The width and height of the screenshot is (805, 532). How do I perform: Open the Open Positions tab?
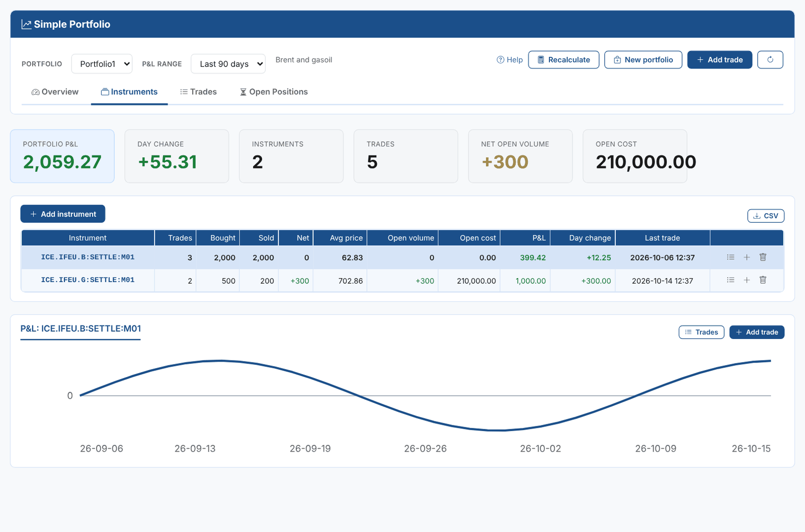[x=274, y=92]
